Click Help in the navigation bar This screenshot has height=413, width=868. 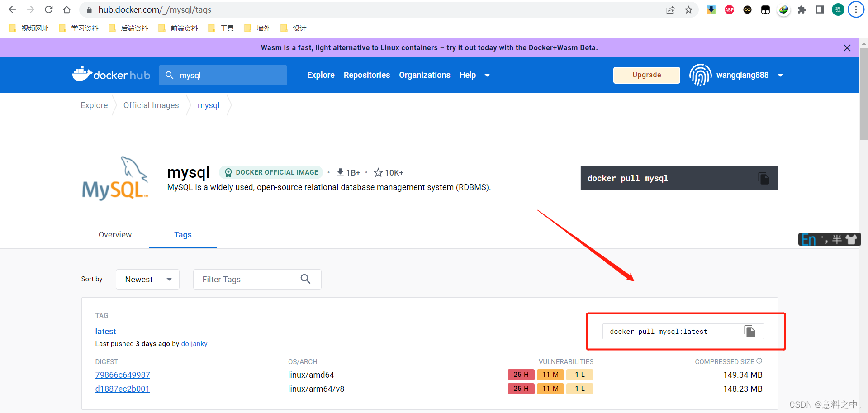[468, 75]
